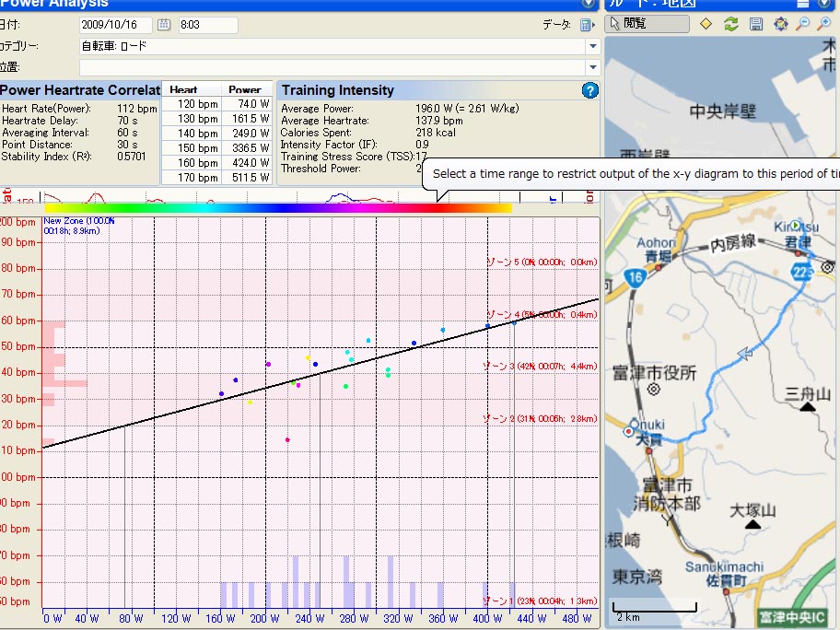Open the calendar date picker icon
Viewport: 840px width, 630px height.
pos(164,25)
